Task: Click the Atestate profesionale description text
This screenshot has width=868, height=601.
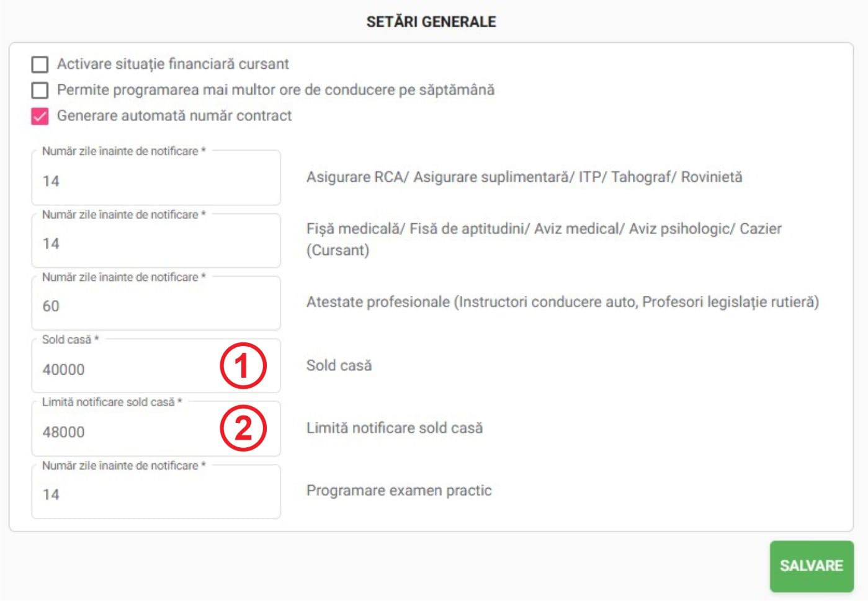Action: point(563,302)
